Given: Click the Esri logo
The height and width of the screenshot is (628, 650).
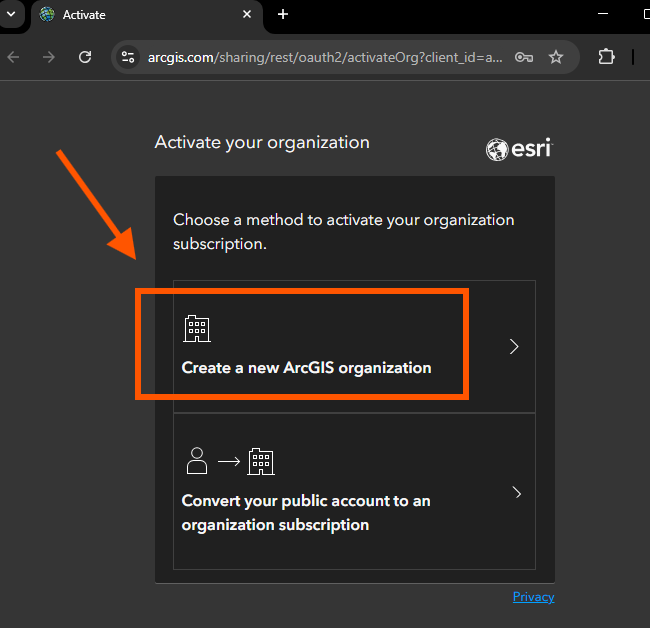Looking at the screenshot, I should (x=519, y=149).
